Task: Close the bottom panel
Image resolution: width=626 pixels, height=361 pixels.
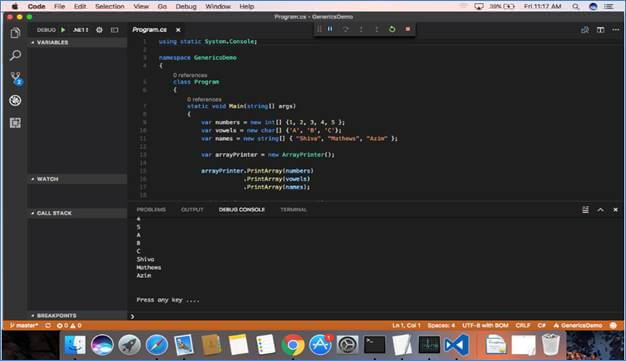Action: (615, 210)
